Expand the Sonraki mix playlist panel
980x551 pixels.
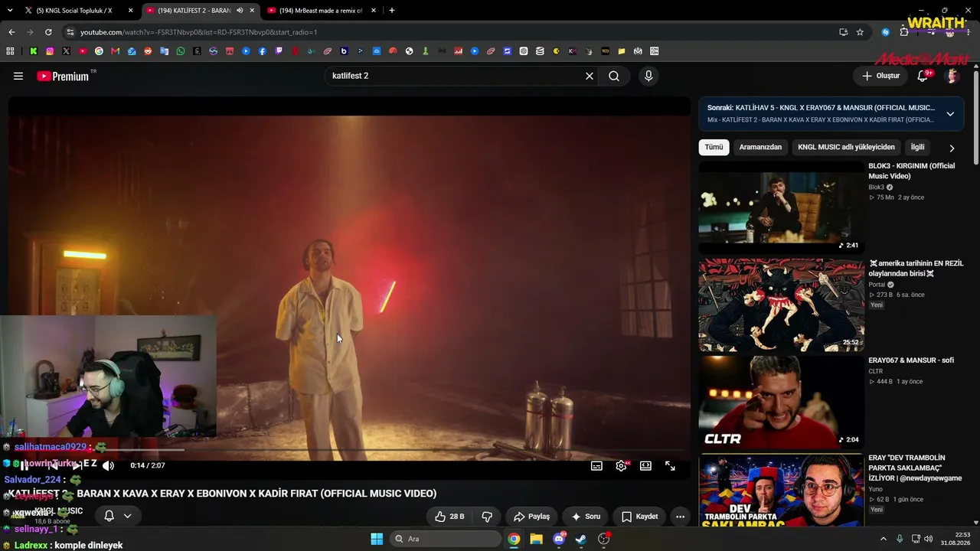click(950, 114)
